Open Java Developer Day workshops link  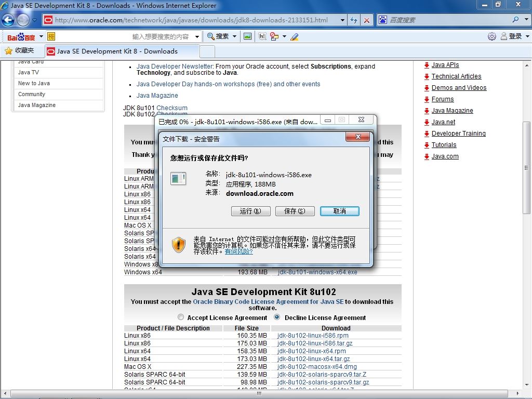tap(229, 84)
